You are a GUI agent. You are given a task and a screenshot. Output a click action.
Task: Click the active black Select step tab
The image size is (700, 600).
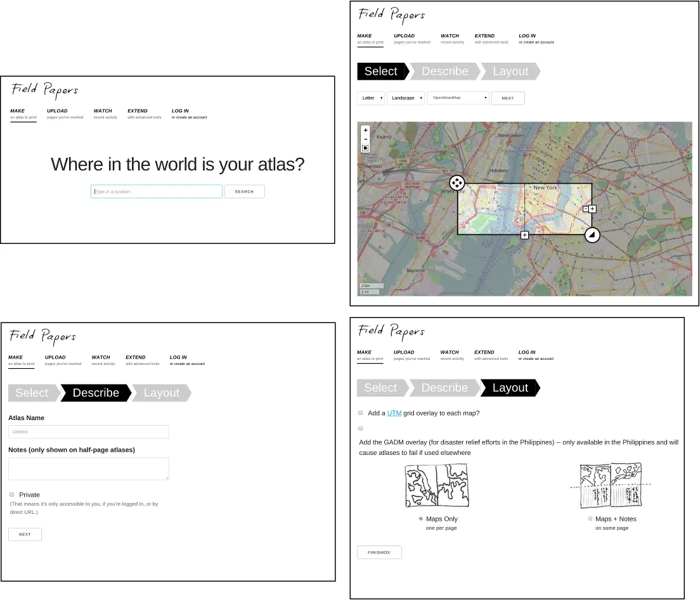point(383,72)
